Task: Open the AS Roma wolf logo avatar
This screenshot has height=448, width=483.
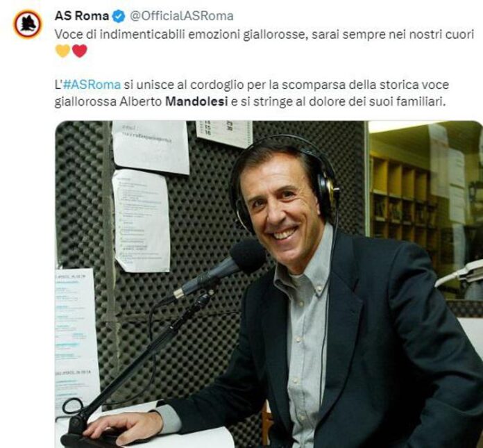Action: tap(27, 24)
